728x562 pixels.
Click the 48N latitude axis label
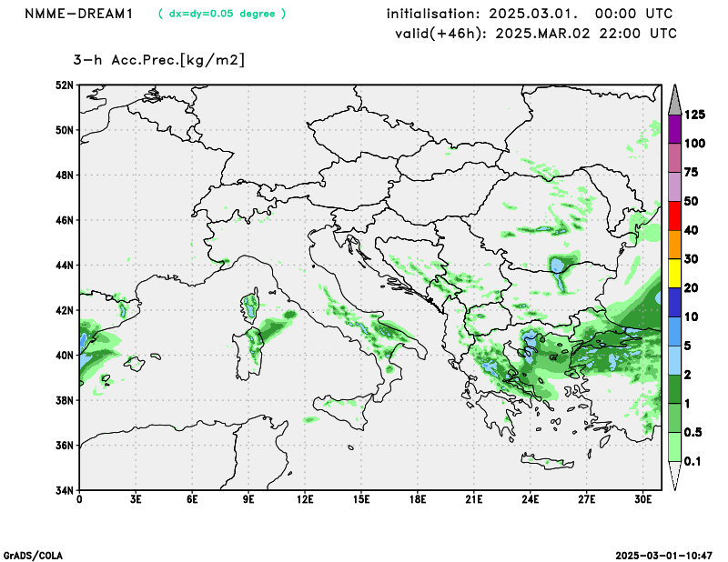pyautogui.click(x=65, y=175)
